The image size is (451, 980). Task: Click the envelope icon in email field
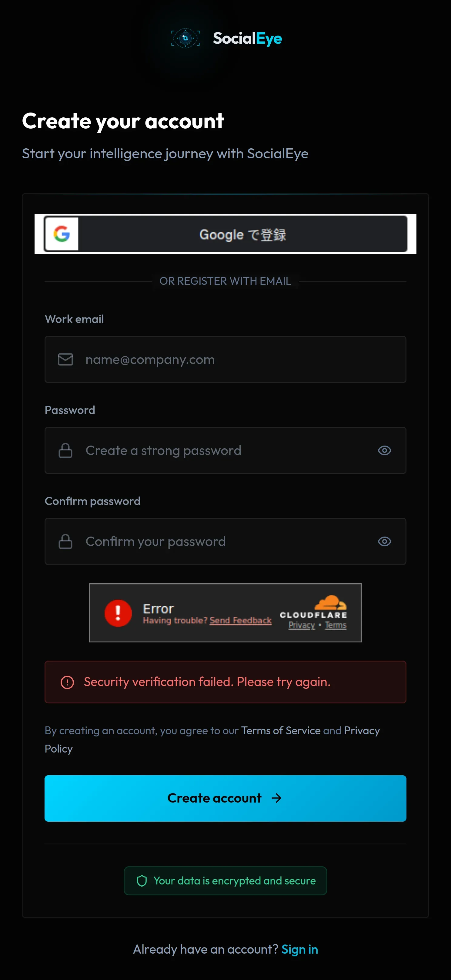point(65,359)
